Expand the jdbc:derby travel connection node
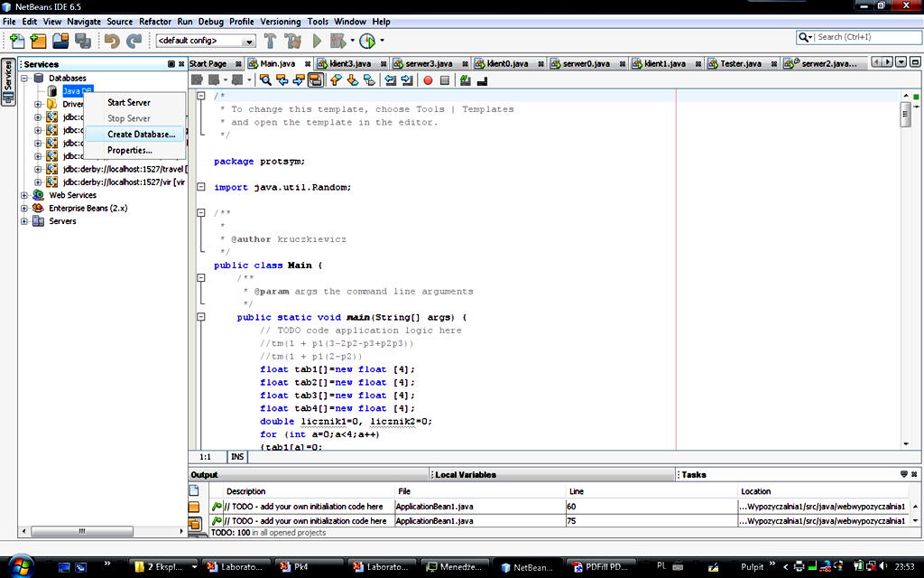Viewport: 924px width, 578px height. click(38, 169)
